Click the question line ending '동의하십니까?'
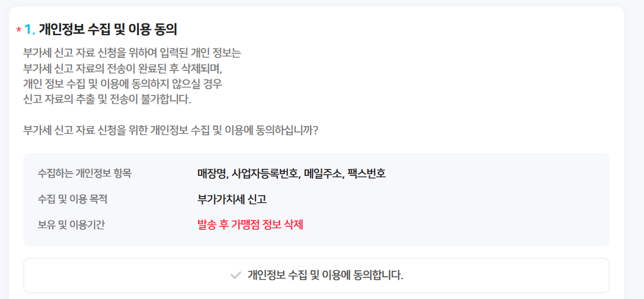 click(171, 130)
